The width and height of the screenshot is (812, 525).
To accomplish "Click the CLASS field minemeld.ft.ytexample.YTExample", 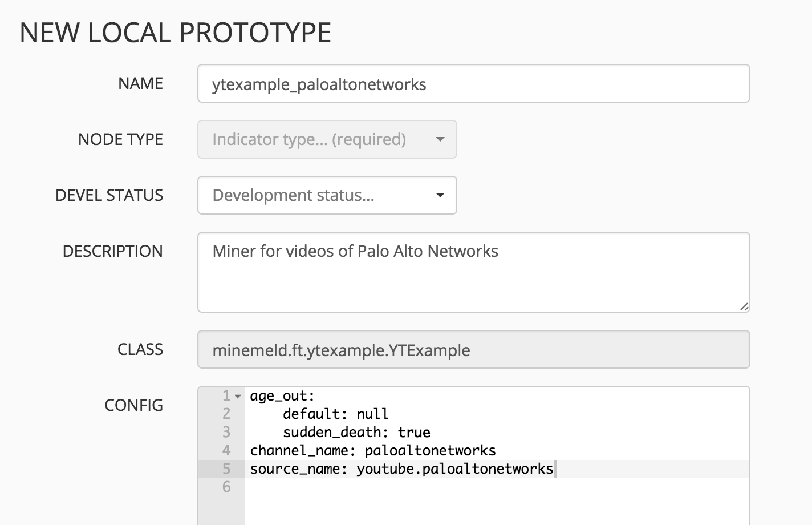I will (x=473, y=349).
